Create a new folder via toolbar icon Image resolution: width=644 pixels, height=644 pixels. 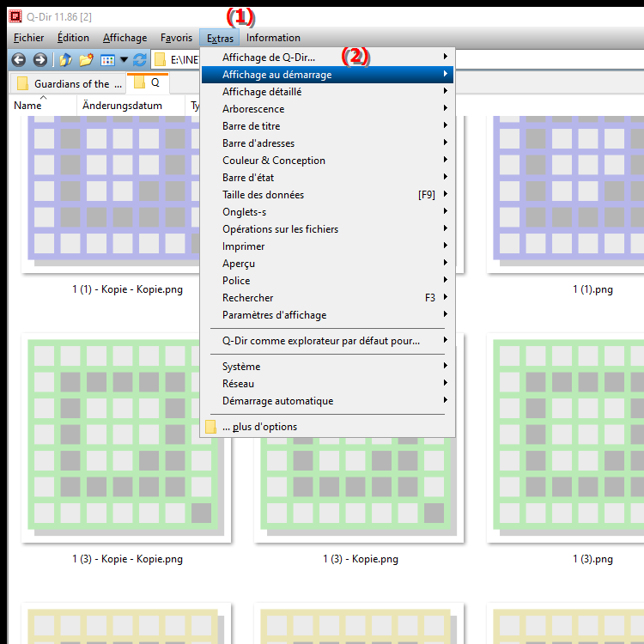[86, 60]
